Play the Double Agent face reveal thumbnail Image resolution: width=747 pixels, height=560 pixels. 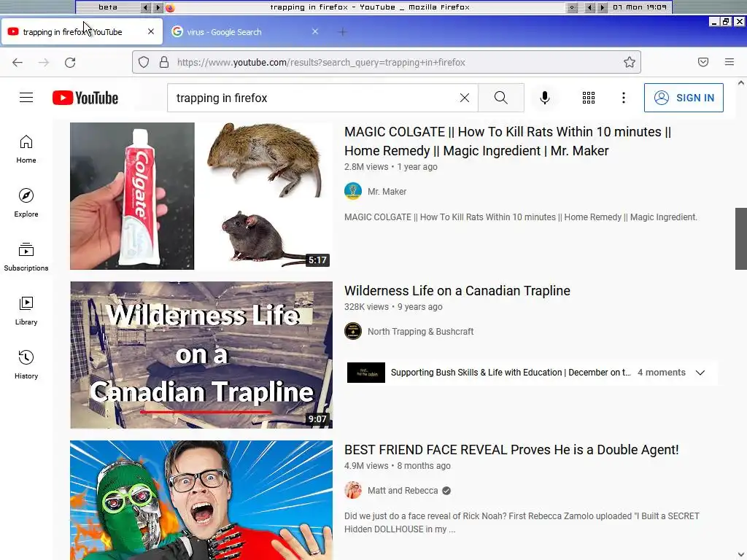[201, 500]
